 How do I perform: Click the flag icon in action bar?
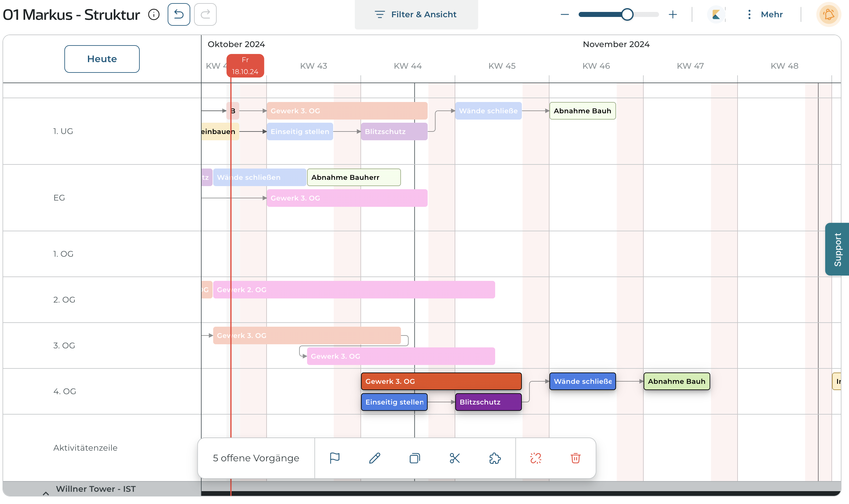coord(335,458)
